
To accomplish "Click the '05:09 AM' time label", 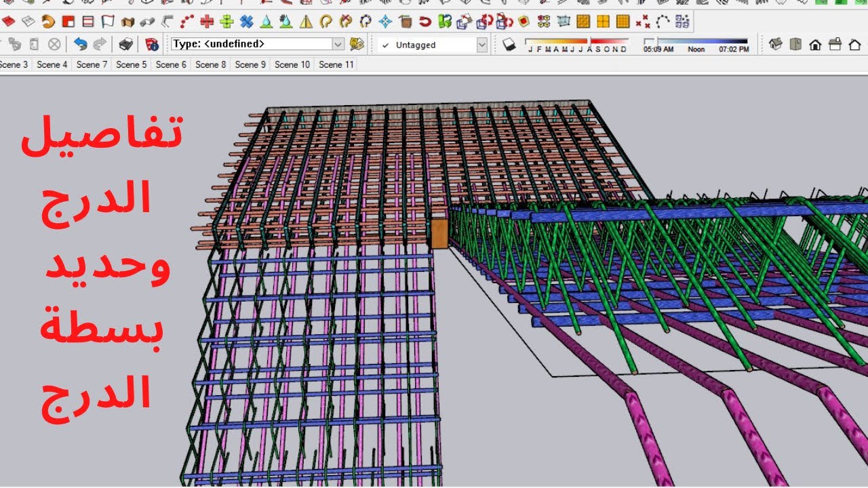I will [658, 49].
